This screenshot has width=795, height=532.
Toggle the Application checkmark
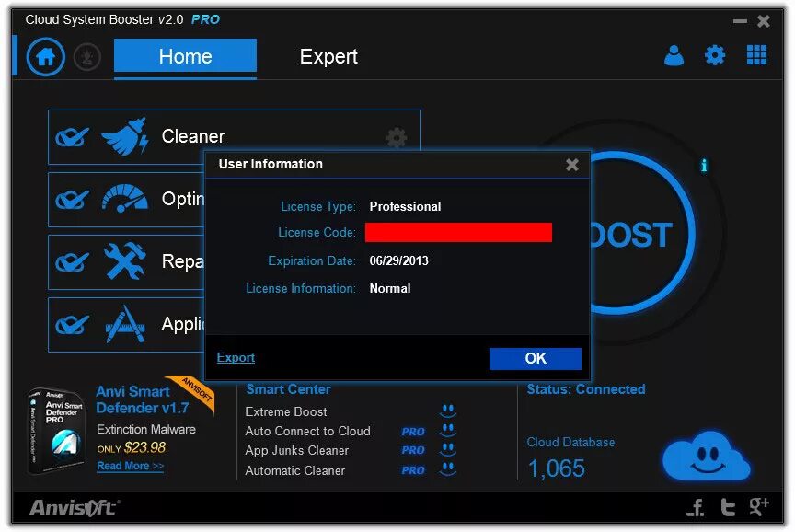point(72,325)
